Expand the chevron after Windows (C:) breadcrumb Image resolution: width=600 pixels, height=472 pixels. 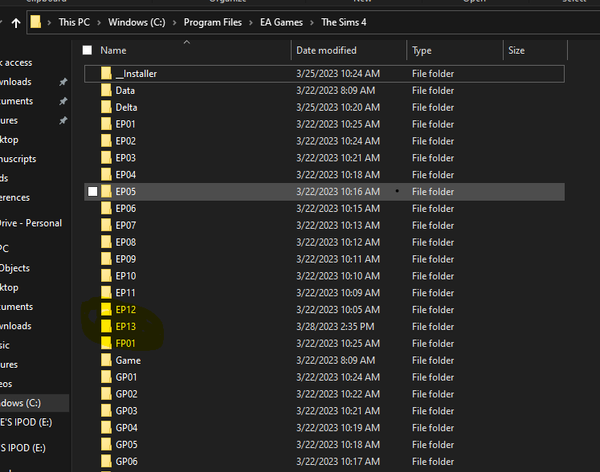174,23
